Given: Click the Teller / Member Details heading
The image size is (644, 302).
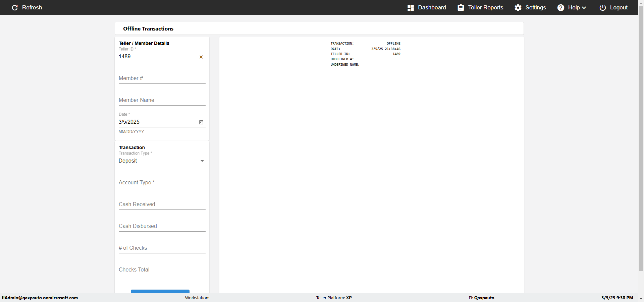Looking at the screenshot, I should click(x=144, y=43).
